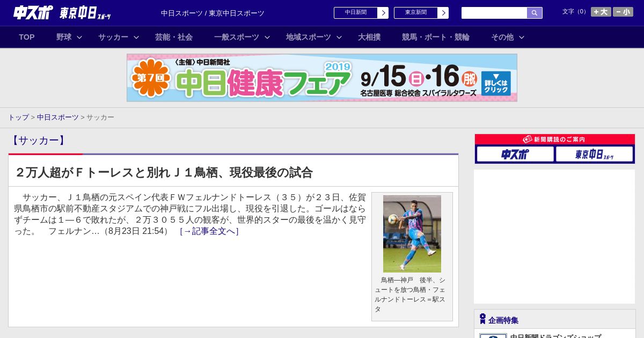Click the 中日新聞ドラゴンズショップ link
This screenshot has height=338, width=644.
555,336
